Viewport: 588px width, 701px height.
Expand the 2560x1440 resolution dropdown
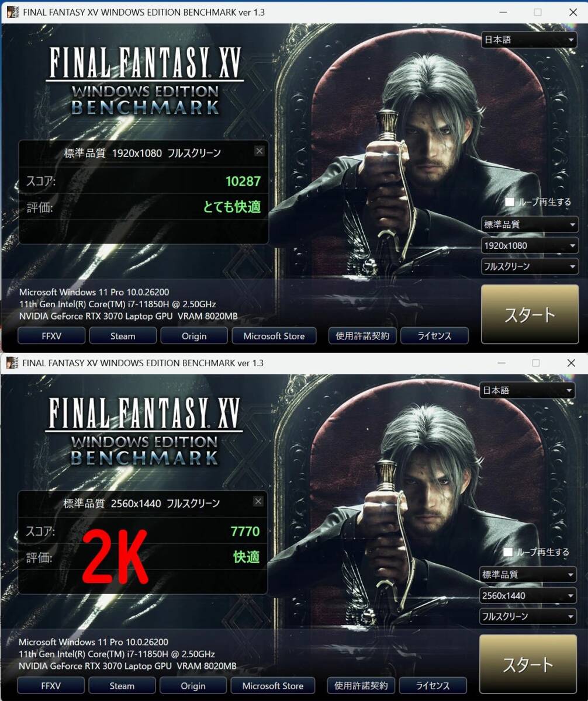point(528,595)
